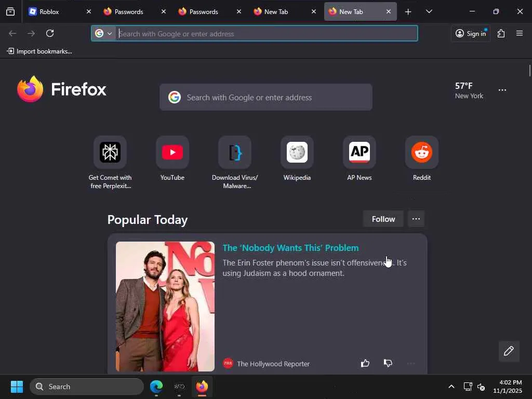Click the Firefox taskbar icon
Image resolution: width=532 pixels, height=399 pixels.
pyautogui.click(x=202, y=387)
